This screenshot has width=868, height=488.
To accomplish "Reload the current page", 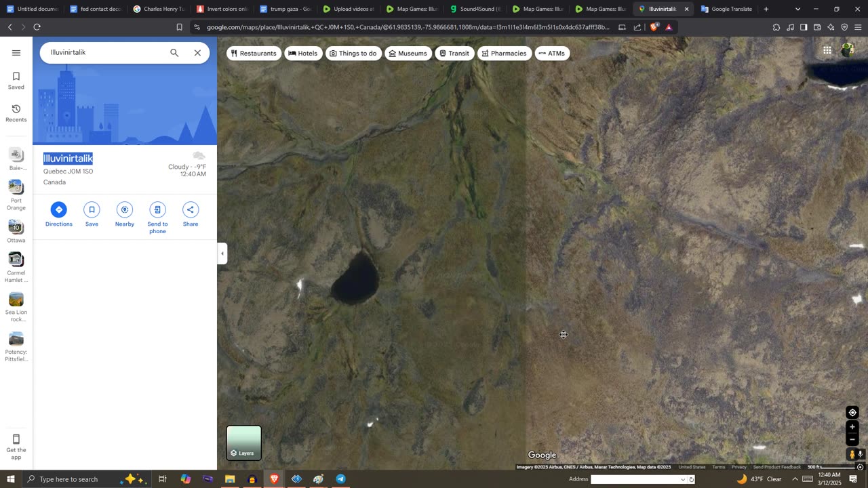I will coord(37,27).
